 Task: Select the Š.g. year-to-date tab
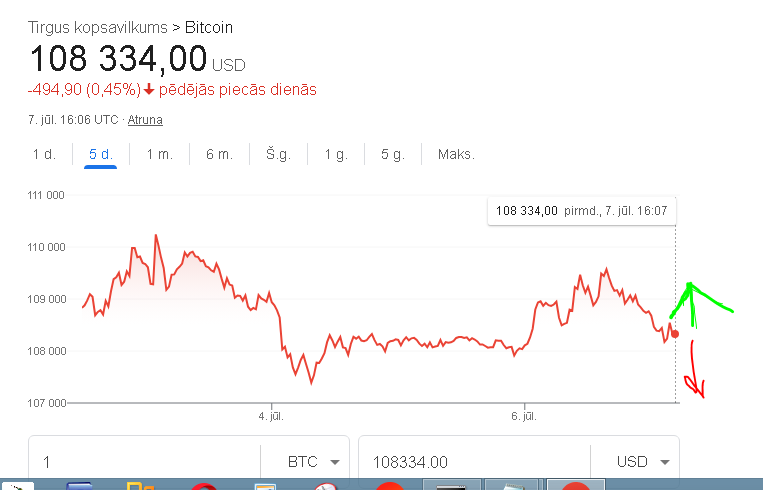pyautogui.click(x=278, y=154)
